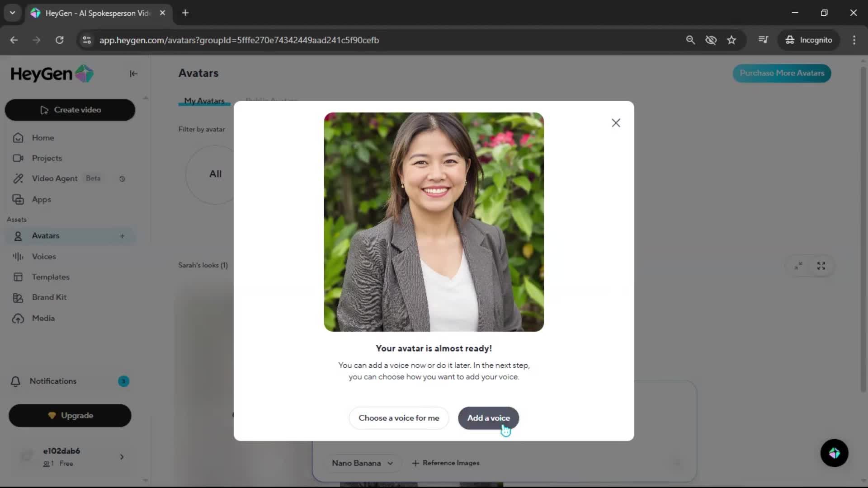Open Home in the sidebar
The image size is (868, 488).
43,138
